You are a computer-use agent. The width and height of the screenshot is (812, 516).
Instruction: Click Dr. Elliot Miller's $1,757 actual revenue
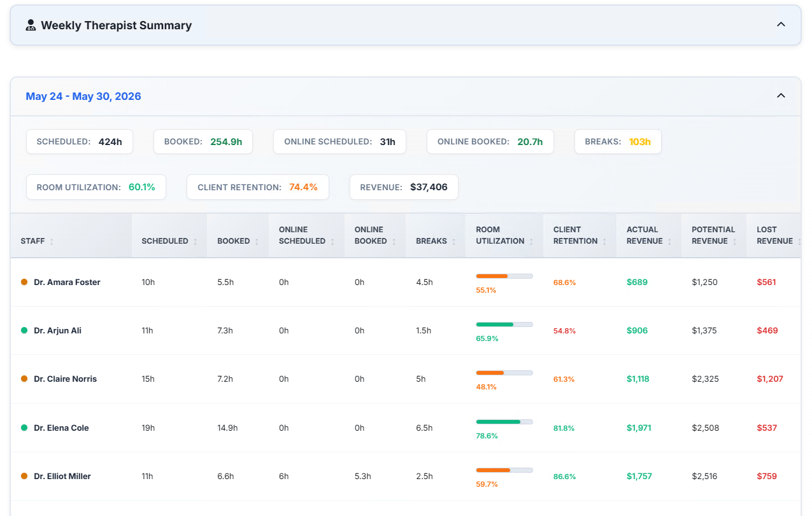coord(639,476)
